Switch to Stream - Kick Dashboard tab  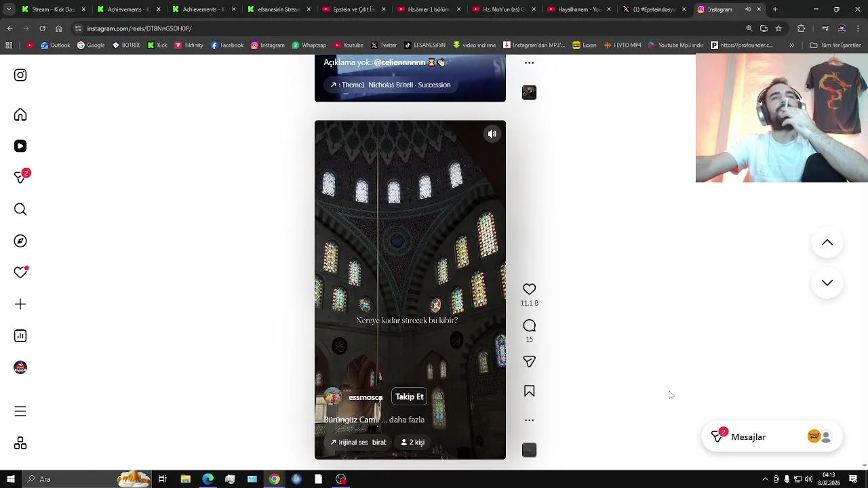54,9
